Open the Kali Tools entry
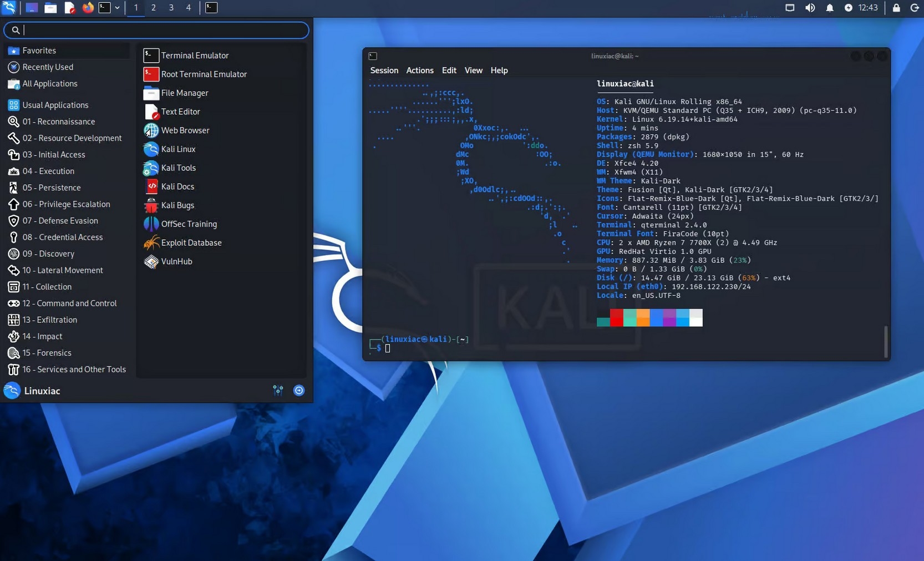Image resolution: width=924 pixels, height=561 pixels. [x=222, y=168]
